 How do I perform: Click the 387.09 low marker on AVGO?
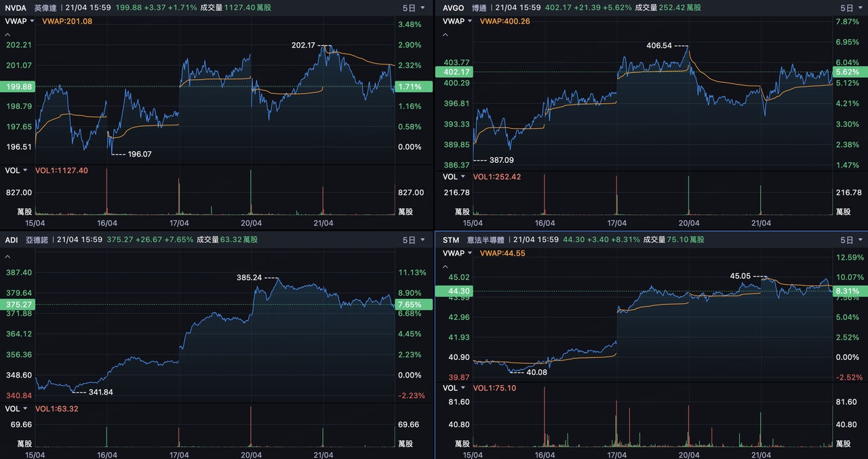502,161
